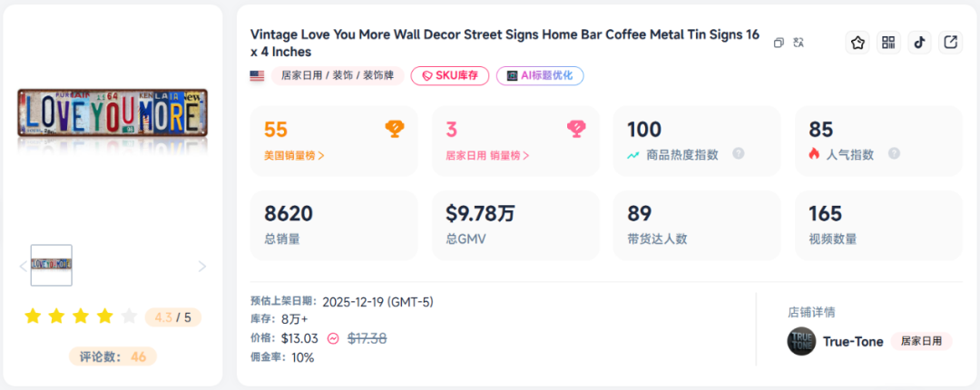Click the 居家日用 / 装饰 / 装饰牌 category tag
This screenshot has width=980, height=390.
[337, 75]
